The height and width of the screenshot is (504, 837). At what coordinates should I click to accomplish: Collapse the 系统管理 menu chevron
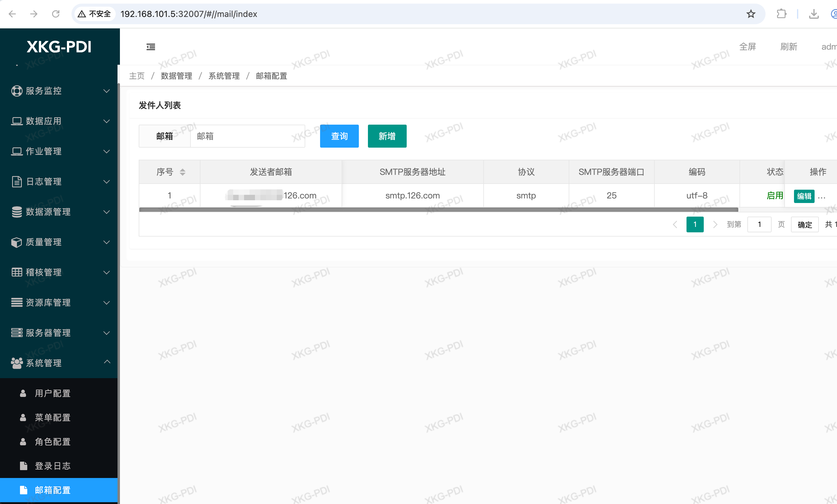click(107, 362)
